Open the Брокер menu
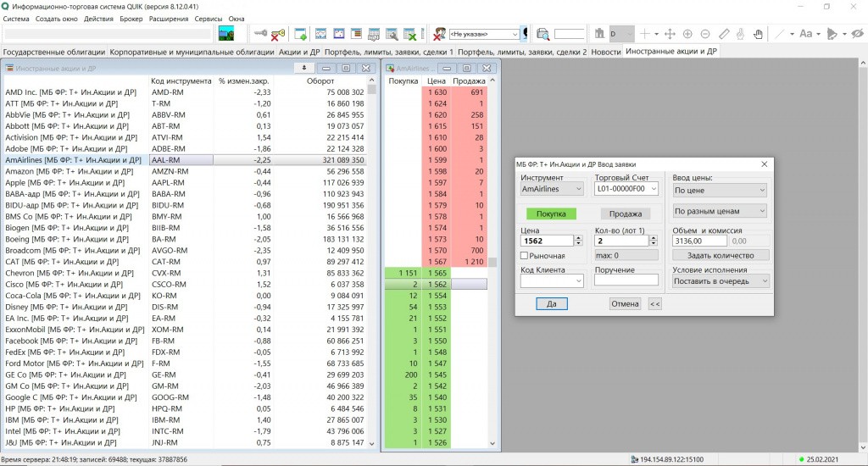The image size is (868, 466). pos(131,19)
